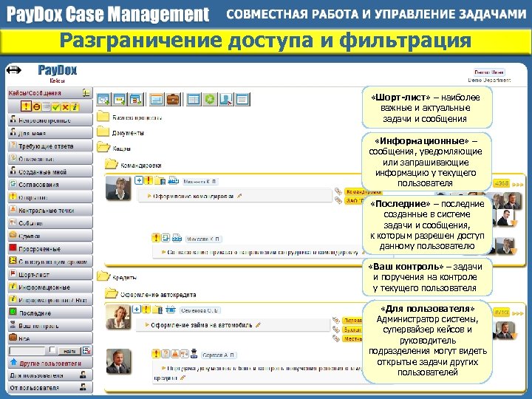Open the Для меня filter
The width and height of the screenshot is (532, 399).
50,133
